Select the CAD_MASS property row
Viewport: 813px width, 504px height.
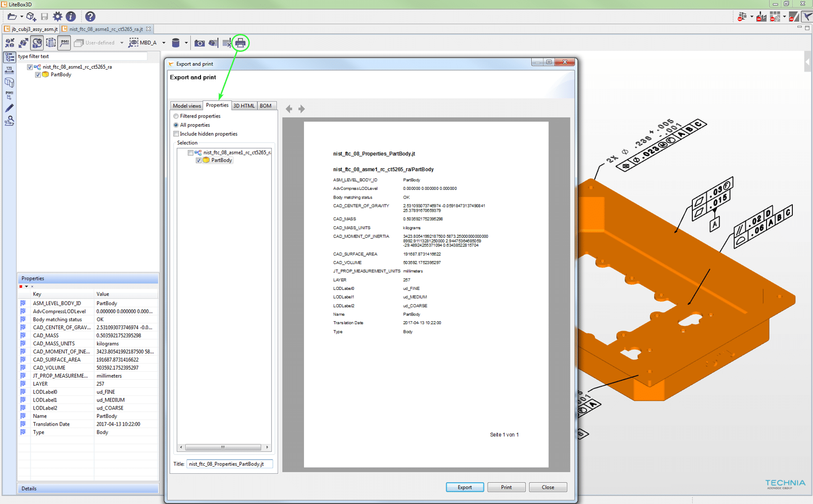coord(88,336)
